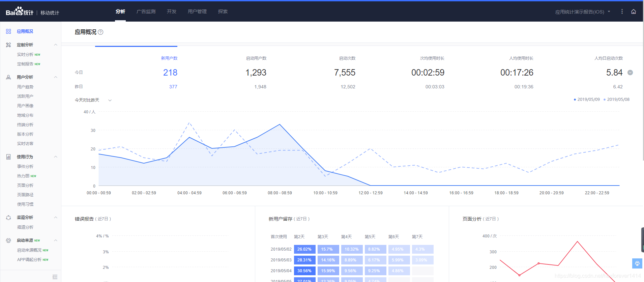
Task: Collapse the 启动来源 section chevron
Action: [56, 241]
